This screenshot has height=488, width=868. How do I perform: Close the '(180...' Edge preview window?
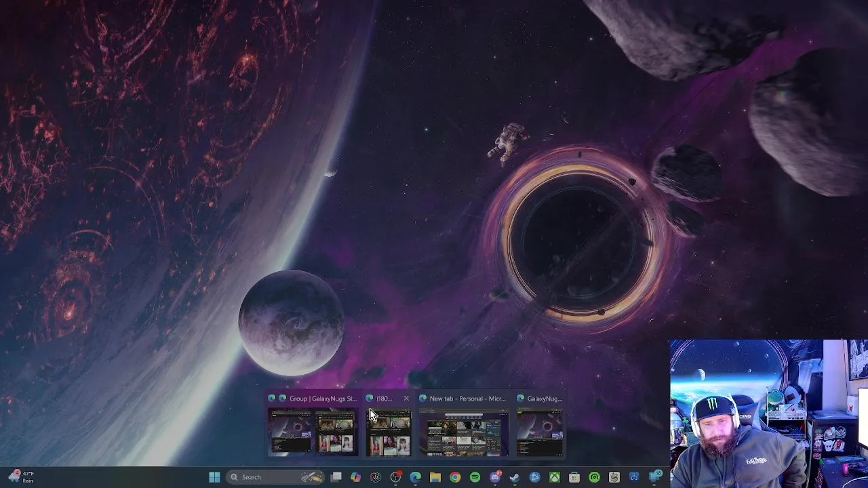click(x=406, y=399)
